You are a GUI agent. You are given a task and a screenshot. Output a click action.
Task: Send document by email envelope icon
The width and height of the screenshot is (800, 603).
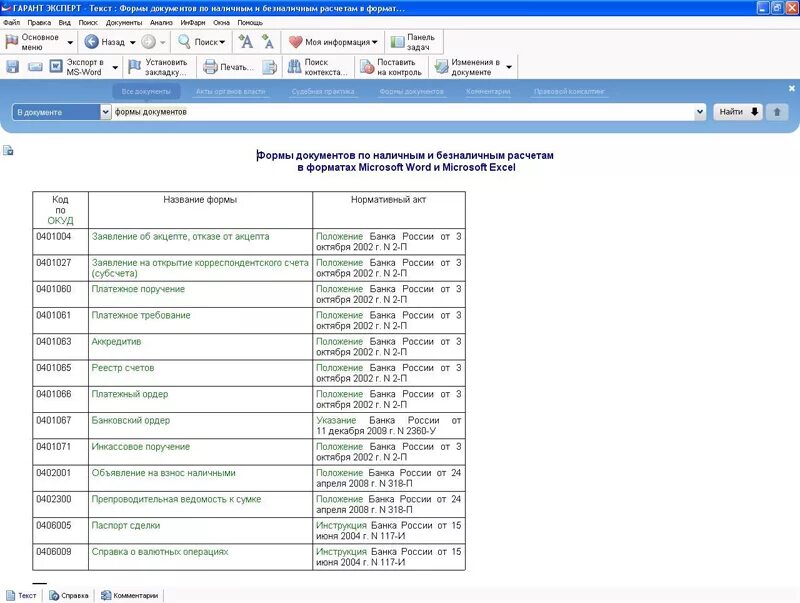click(35, 67)
